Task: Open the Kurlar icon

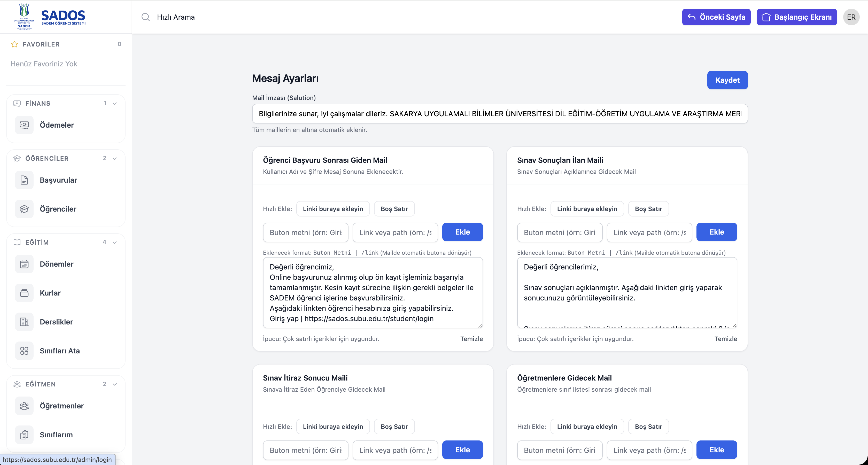Action: pos(24,293)
